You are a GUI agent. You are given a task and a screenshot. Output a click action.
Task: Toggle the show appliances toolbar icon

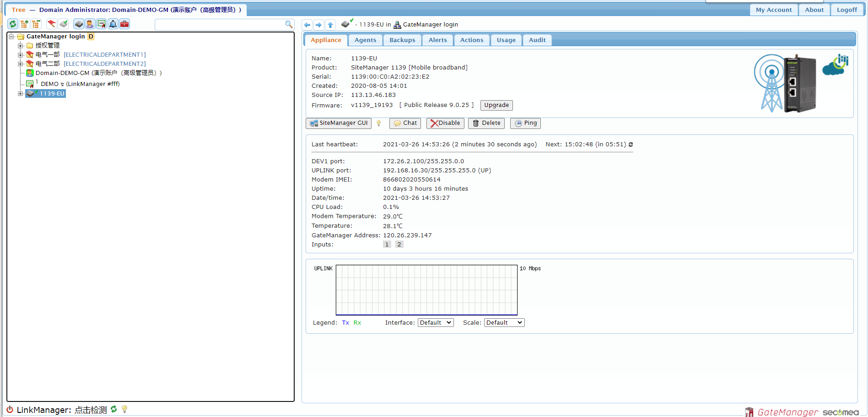(79, 24)
